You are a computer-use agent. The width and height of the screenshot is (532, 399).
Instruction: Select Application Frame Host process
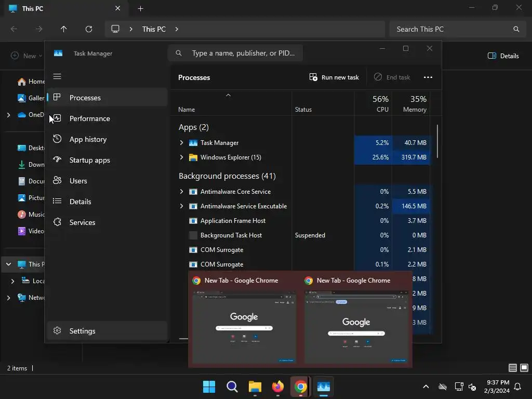point(233,221)
